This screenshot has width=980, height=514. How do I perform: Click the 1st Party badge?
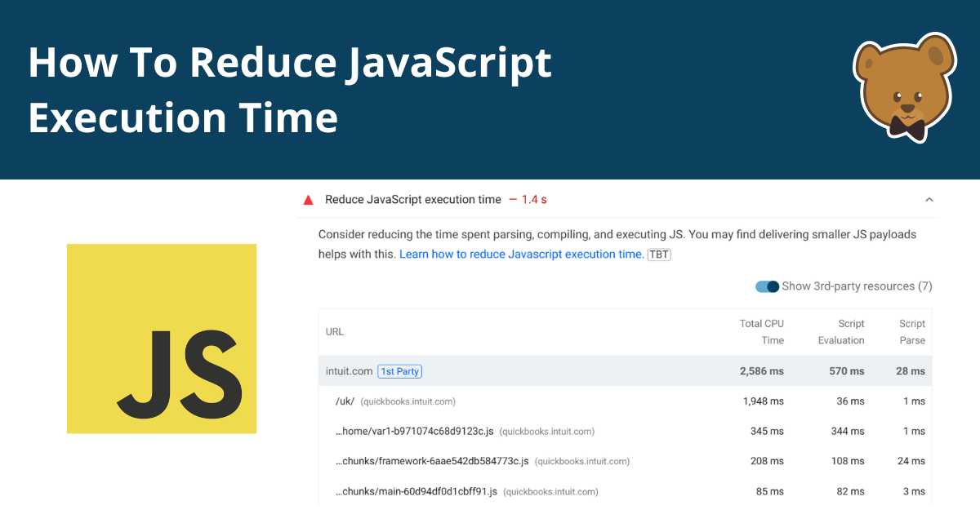pyautogui.click(x=400, y=371)
